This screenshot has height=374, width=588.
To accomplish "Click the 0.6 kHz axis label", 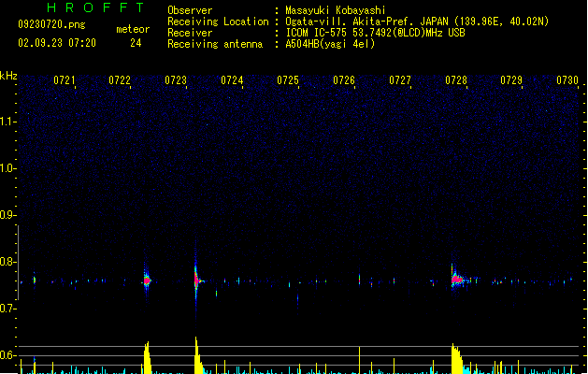I will click(7, 355).
